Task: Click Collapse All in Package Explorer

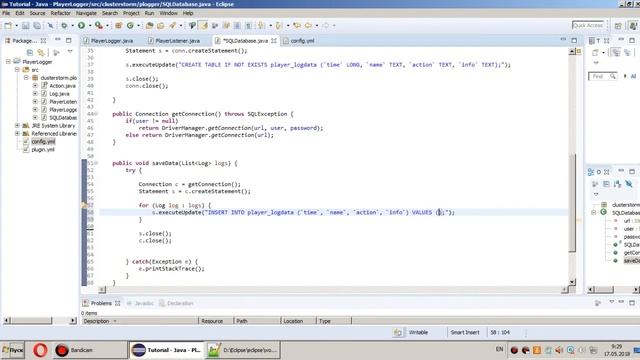Action: click(x=30, y=52)
